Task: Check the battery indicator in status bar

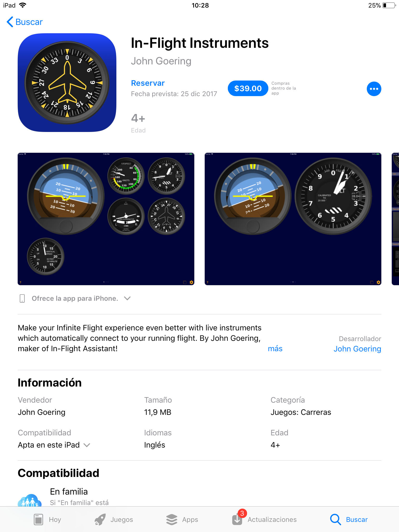Action: [x=389, y=5]
